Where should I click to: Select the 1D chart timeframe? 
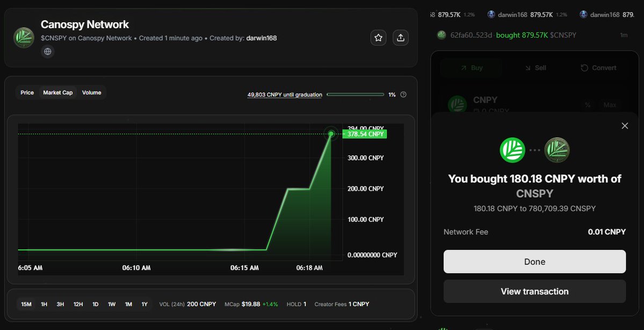click(x=95, y=304)
